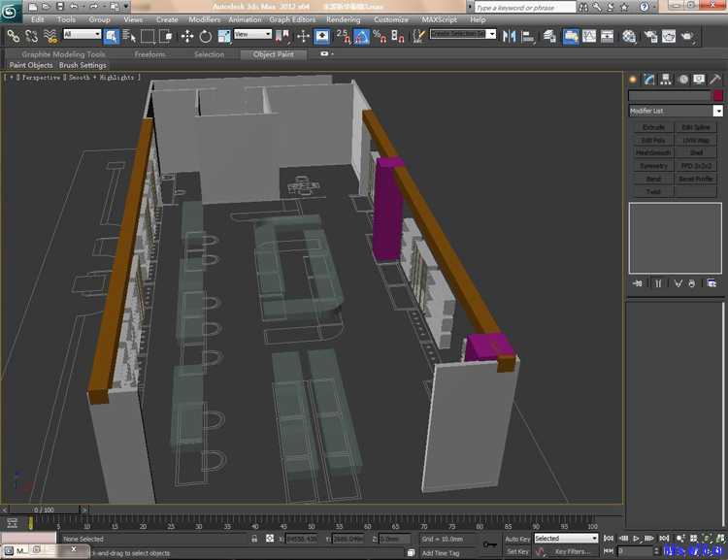Open the Hierarchy panel tab
The width and height of the screenshot is (728, 560).
click(666, 80)
